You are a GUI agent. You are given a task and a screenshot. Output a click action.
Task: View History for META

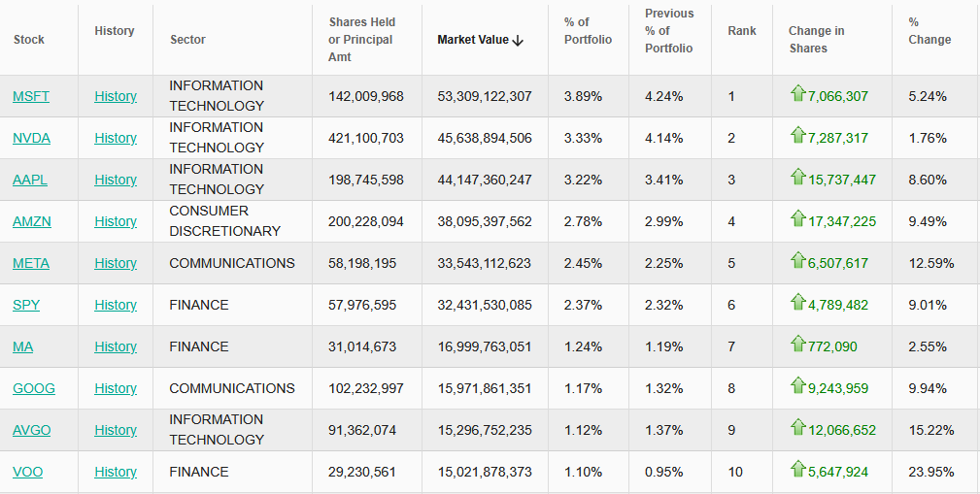[116, 263]
